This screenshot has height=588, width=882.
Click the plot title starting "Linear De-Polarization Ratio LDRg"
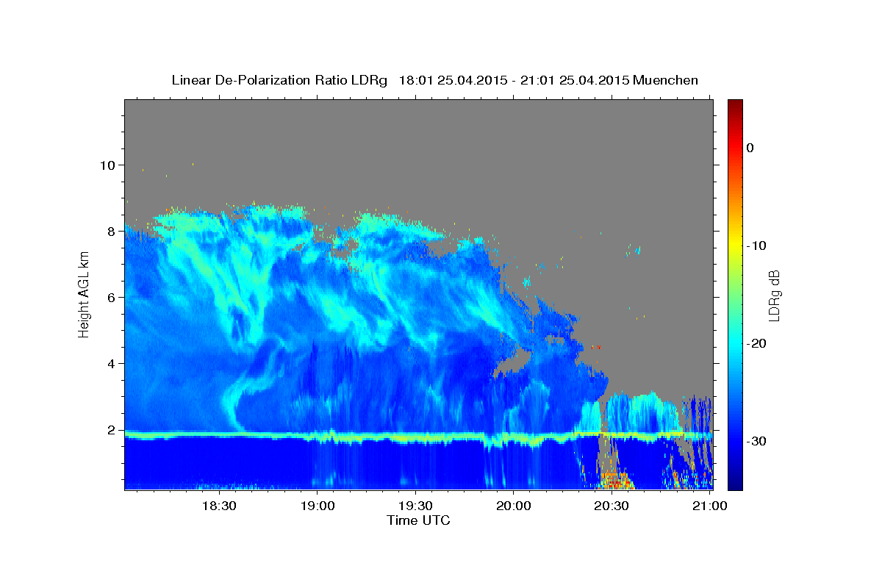pos(434,80)
